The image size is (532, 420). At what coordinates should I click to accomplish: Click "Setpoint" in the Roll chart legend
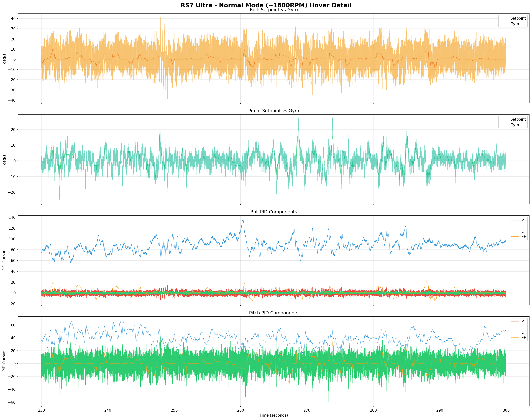click(518, 18)
